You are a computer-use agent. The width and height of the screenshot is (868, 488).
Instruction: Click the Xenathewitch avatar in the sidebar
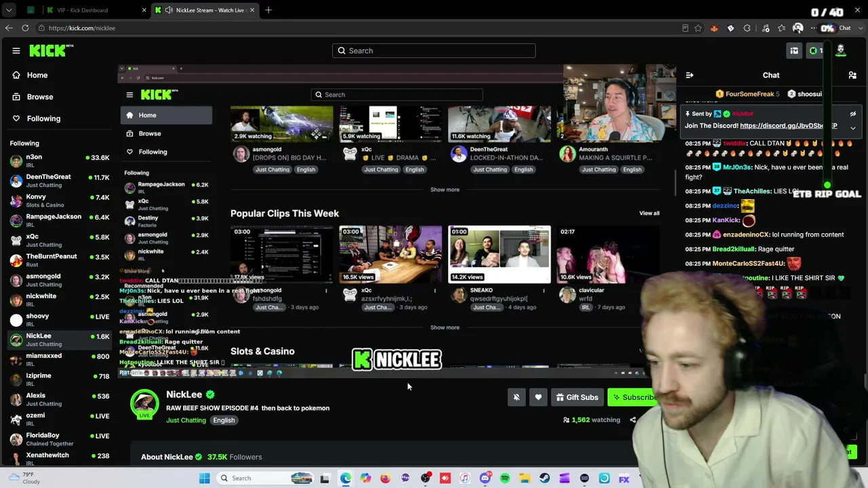click(x=16, y=459)
